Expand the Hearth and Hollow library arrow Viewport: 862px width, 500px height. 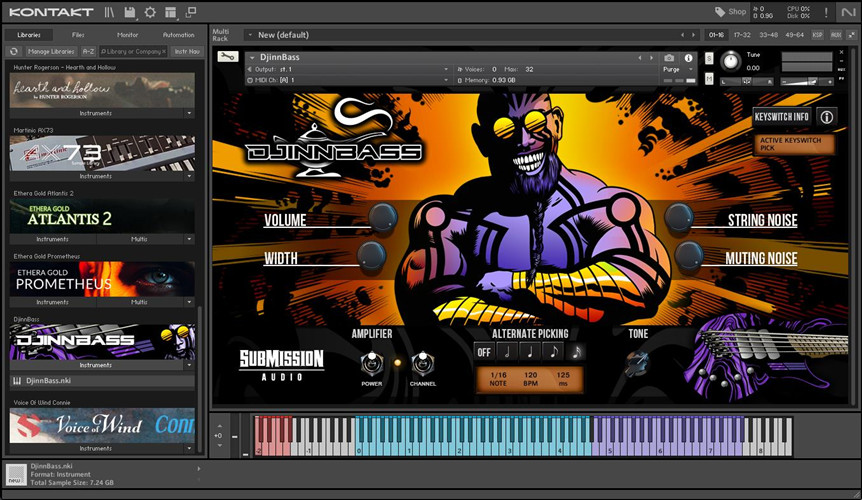189,113
